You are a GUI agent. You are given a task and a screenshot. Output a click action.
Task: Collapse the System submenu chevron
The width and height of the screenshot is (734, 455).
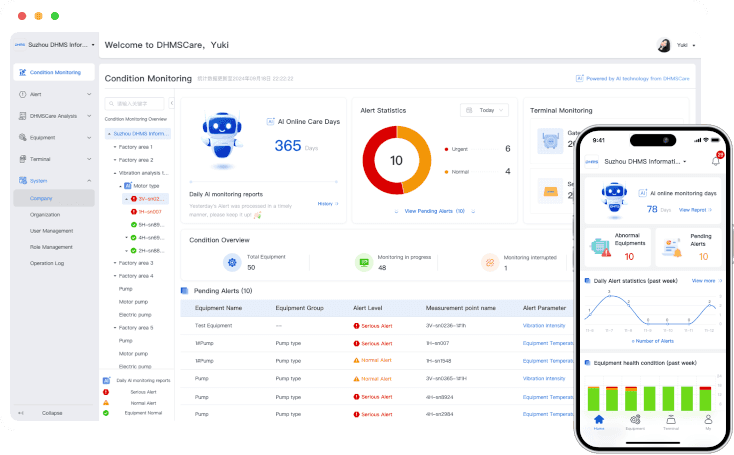89,181
